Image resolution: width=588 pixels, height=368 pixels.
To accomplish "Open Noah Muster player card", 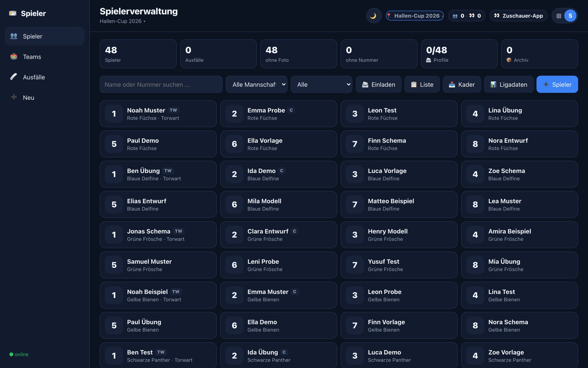I will point(158,114).
